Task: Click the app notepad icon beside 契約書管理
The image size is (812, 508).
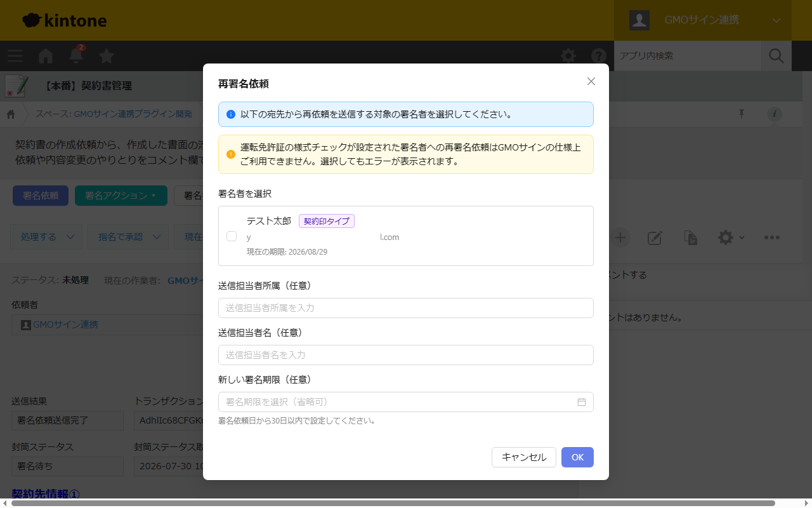Action: coord(16,86)
